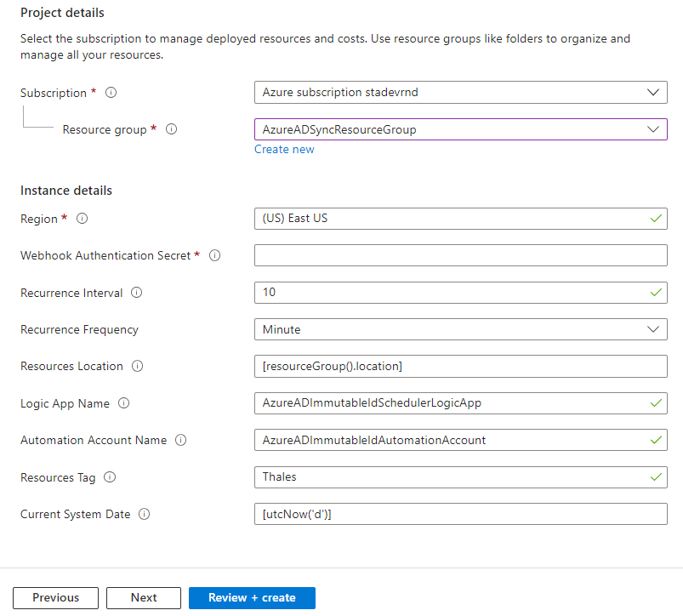Click green checkmark in Recurrence Interval field
The width and height of the screenshot is (683, 616).
coord(656,293)
